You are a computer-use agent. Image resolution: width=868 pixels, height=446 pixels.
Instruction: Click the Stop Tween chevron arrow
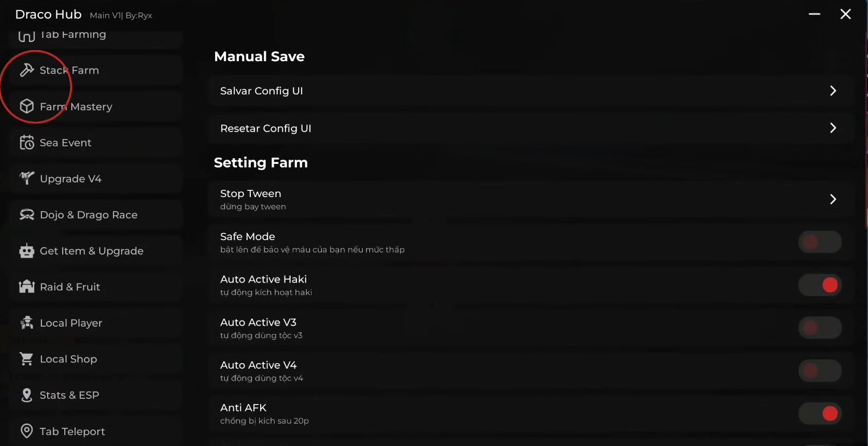833,199
